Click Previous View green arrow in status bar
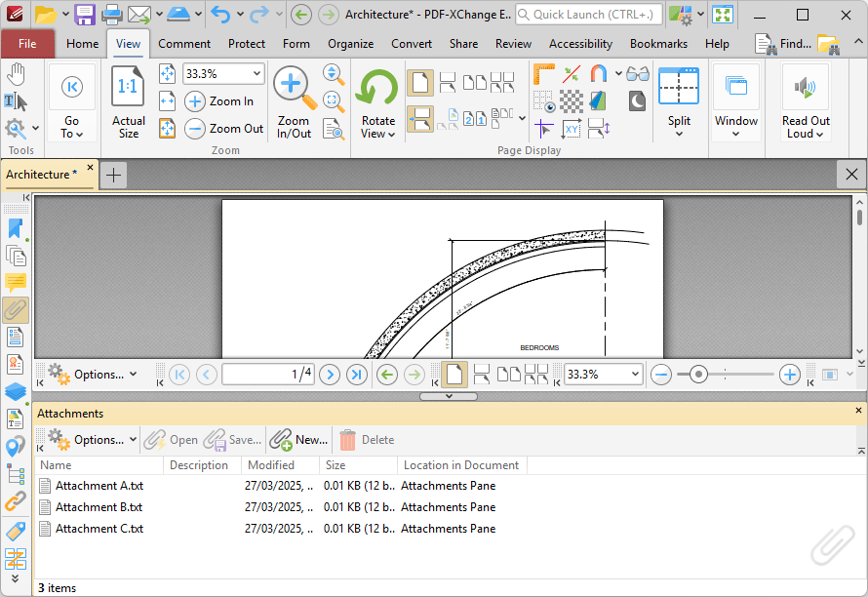This screenshot has width=868, height=597. coord(387,375)
